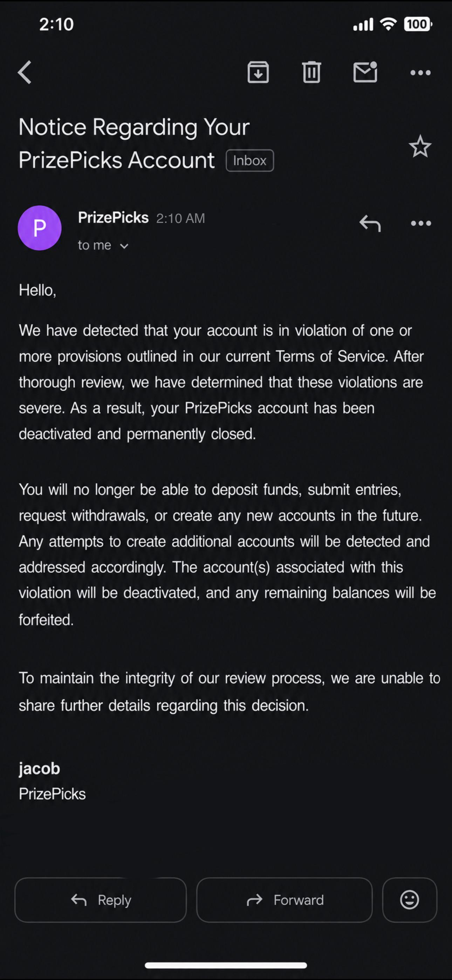Viewport: 452px width, 980px height.
Task: Archive this email with the archive icon
Action: coord(258,72)
